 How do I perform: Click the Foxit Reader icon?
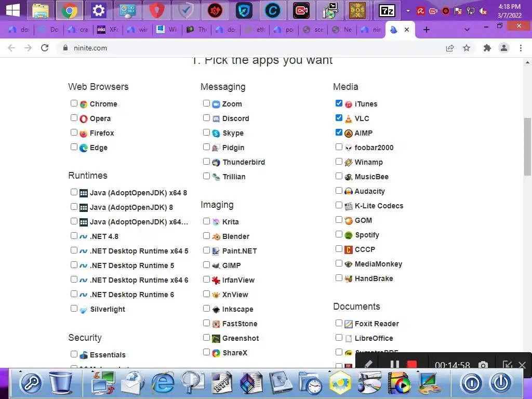pos(349,324)
